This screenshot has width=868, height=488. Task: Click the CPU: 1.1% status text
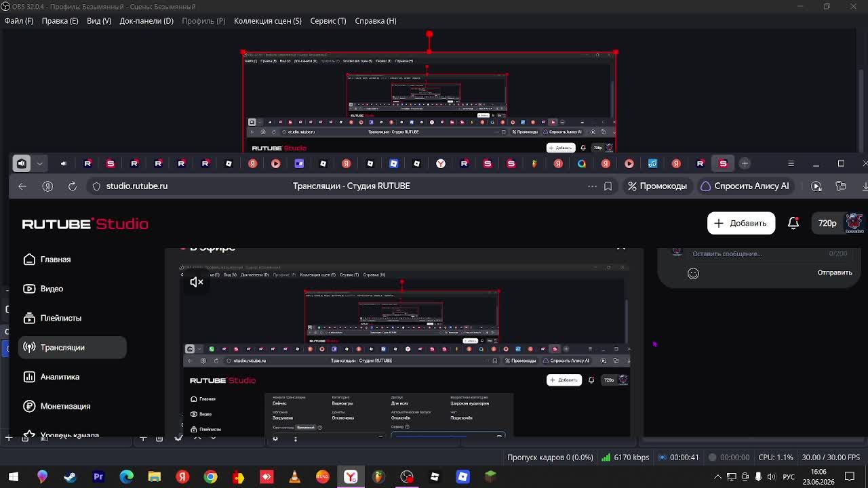coord(776,457)
